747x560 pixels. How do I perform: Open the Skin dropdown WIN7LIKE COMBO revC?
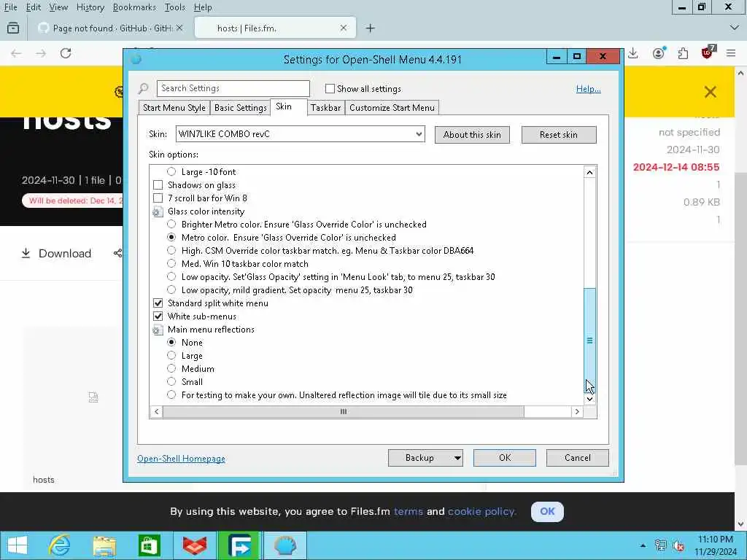coord(300,134)
